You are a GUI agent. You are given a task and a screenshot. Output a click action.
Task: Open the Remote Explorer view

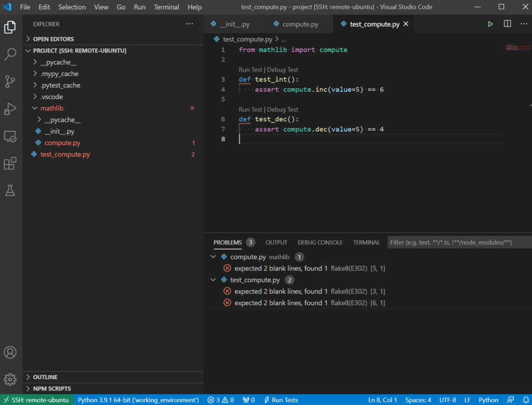[x=10, y=136]
